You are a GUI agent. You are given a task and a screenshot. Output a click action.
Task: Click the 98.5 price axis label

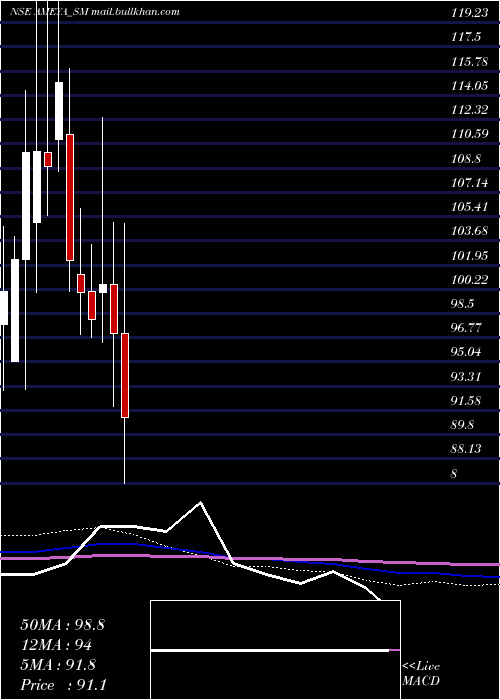464,304
